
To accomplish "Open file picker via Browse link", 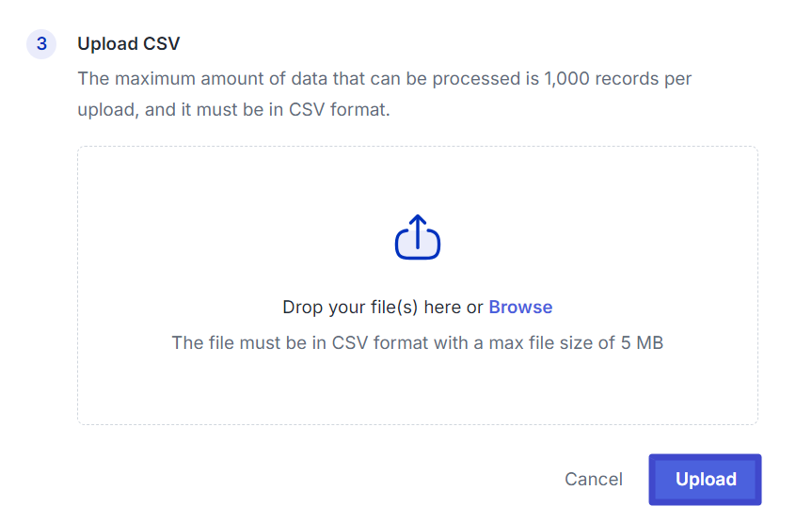I will (x=520, y=308).
